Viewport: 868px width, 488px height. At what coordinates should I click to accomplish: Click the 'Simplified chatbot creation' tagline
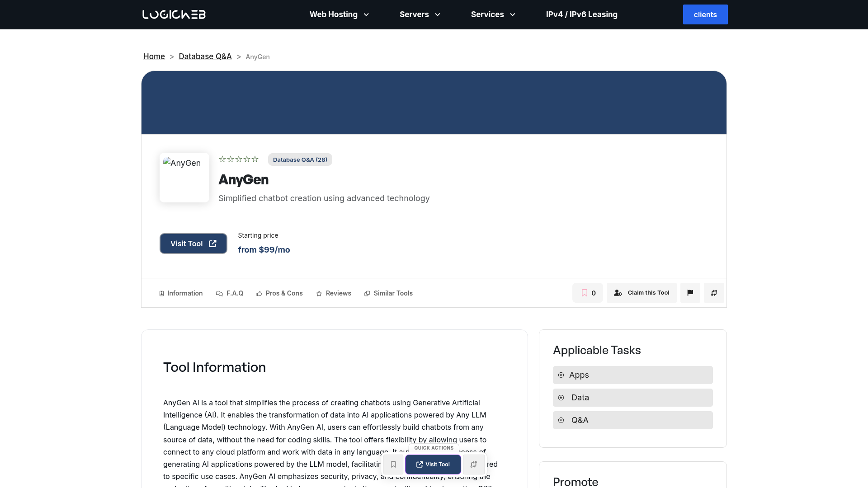(x=324, y=198)
